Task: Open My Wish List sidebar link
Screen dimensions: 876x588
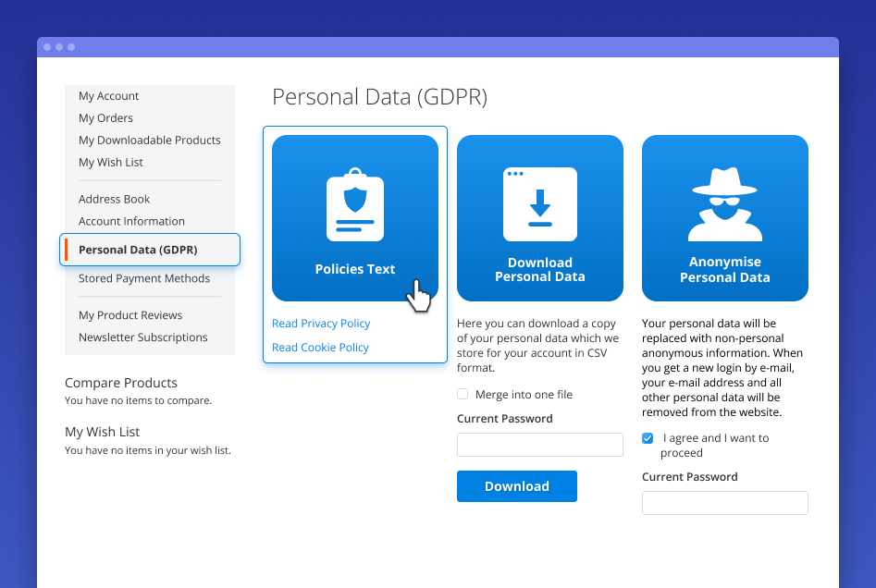Action: pos(111,163)
